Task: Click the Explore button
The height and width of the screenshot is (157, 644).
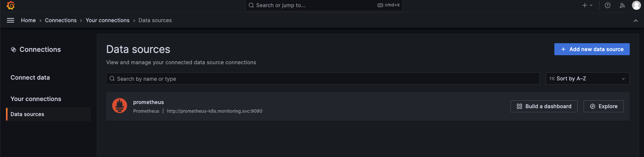Action: 603,106
